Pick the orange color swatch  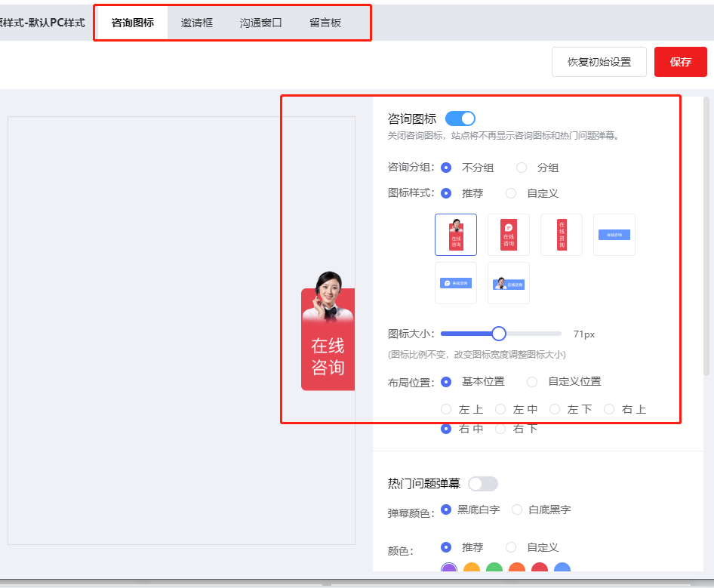click(472, 570)
